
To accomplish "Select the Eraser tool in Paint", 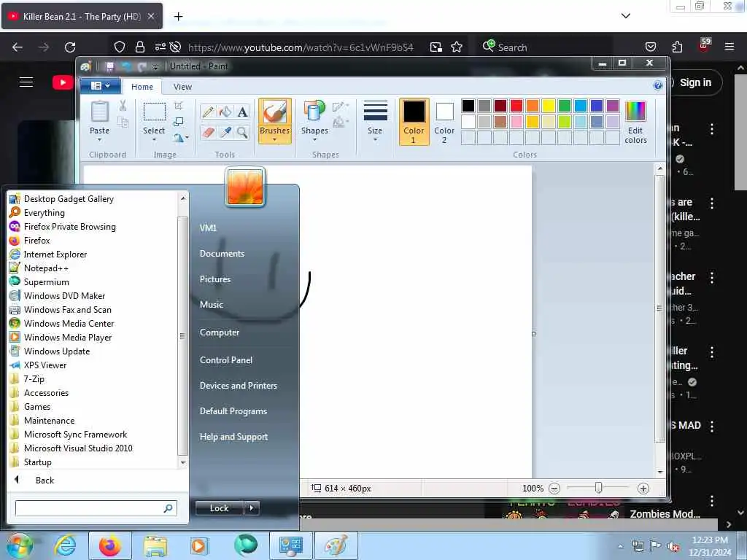I will pyautogui.click(x=208, y=133).
